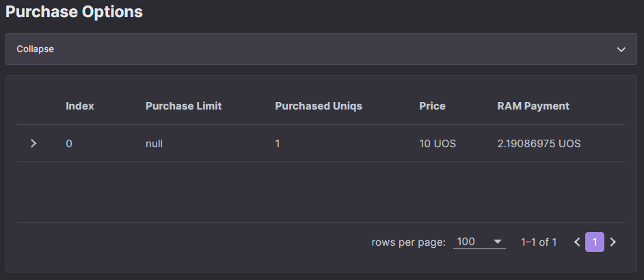Click the 2.19086975 UOS RAM payment value

(539, 144)
